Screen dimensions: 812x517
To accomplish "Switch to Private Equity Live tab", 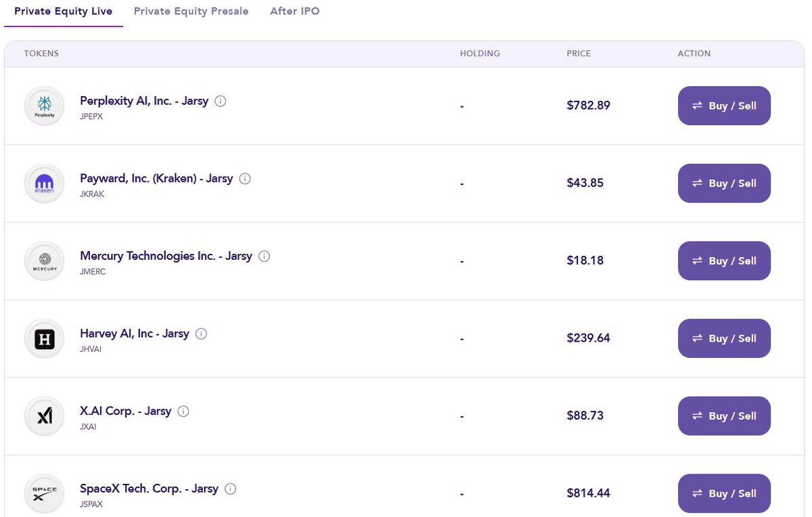I will (64, 12).
